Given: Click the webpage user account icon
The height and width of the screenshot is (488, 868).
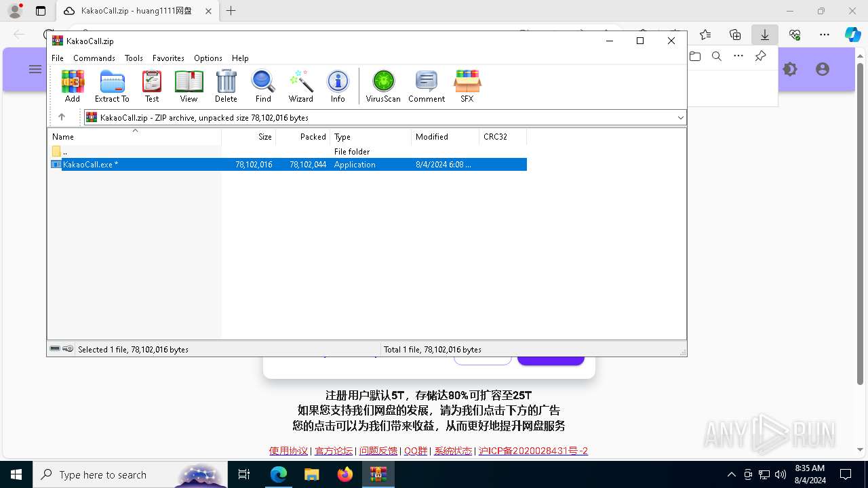Looking at the screenshot, I should [823, 69].
